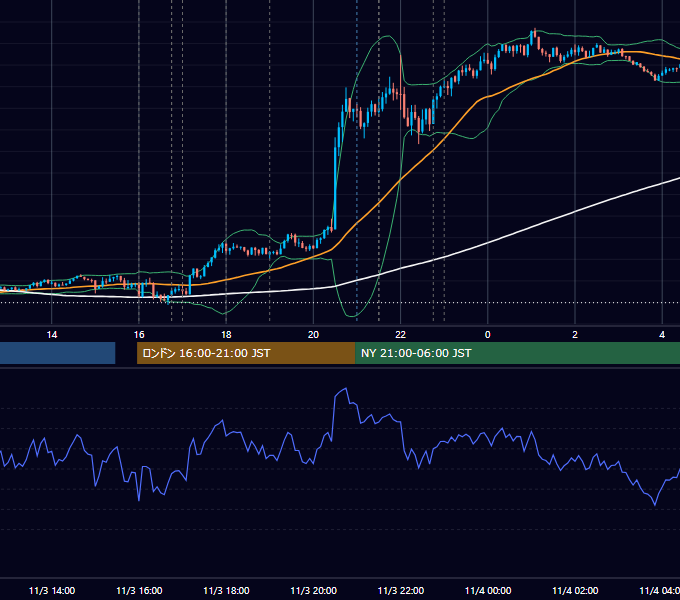Click the 4 hour axis label

(662, 335)
